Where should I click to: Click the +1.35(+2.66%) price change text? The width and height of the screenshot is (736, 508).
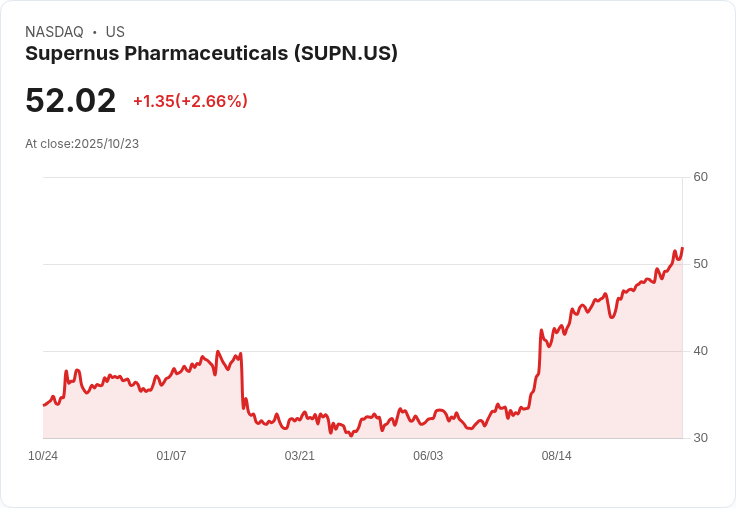[190, 101]
